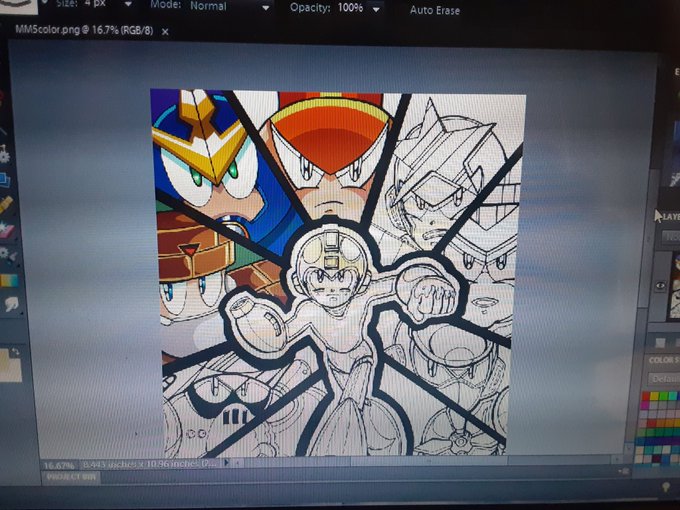
Task: Click the 16.67% zoom level field
Action: coord(59,465)
